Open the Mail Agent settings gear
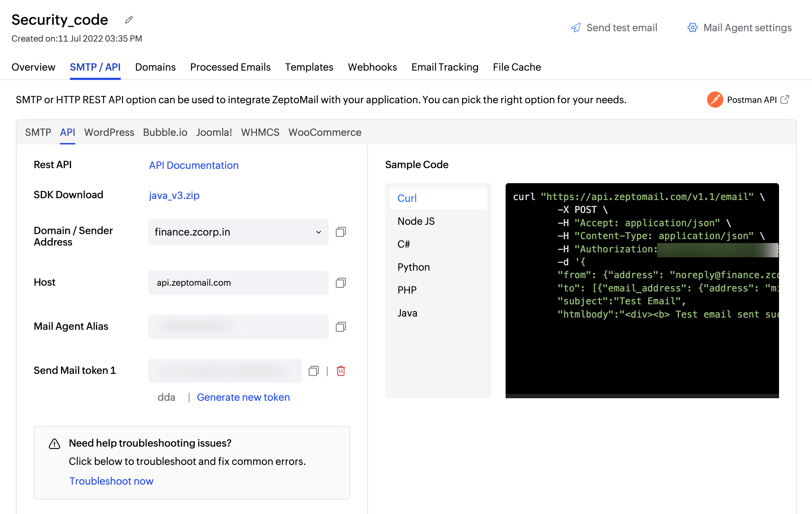812x514 pixels. pyautogui.click(x=692, y=28)
